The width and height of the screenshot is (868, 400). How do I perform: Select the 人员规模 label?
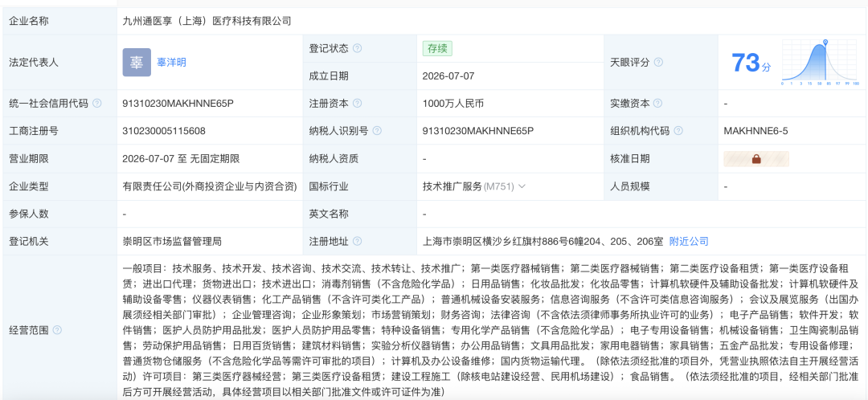[629, 186]
